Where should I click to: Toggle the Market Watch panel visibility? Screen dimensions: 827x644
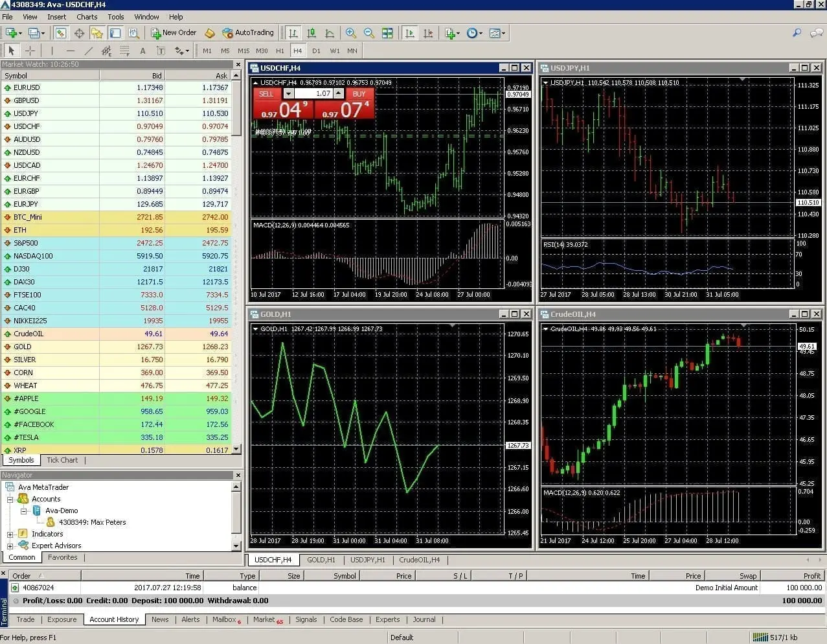[60, 33]
